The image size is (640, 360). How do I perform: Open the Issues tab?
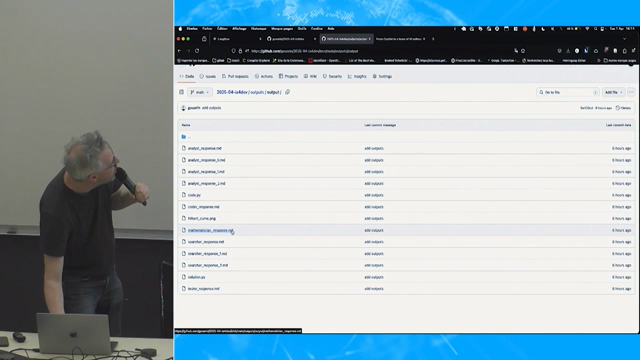click(x=207, y=76)
